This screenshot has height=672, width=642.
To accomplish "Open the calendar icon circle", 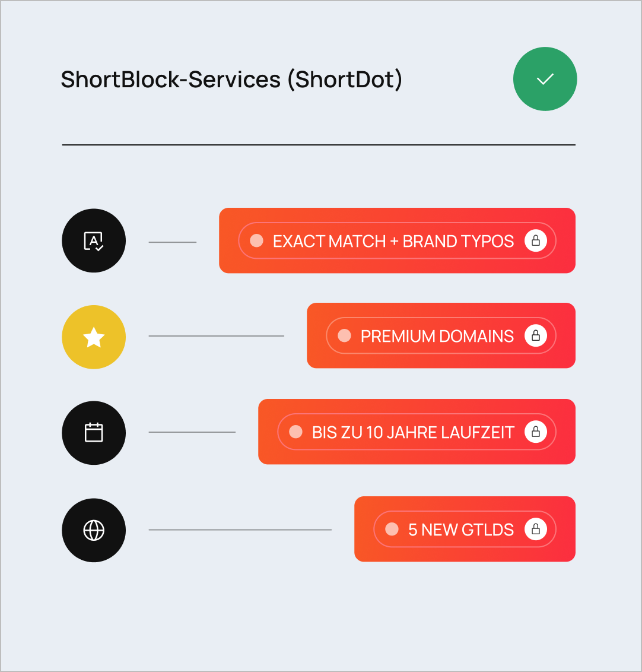I will (94, 432).
